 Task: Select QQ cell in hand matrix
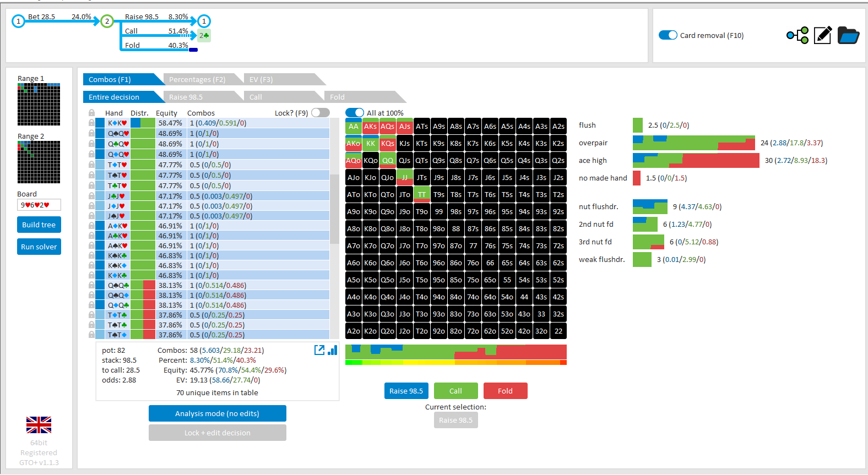388,160
